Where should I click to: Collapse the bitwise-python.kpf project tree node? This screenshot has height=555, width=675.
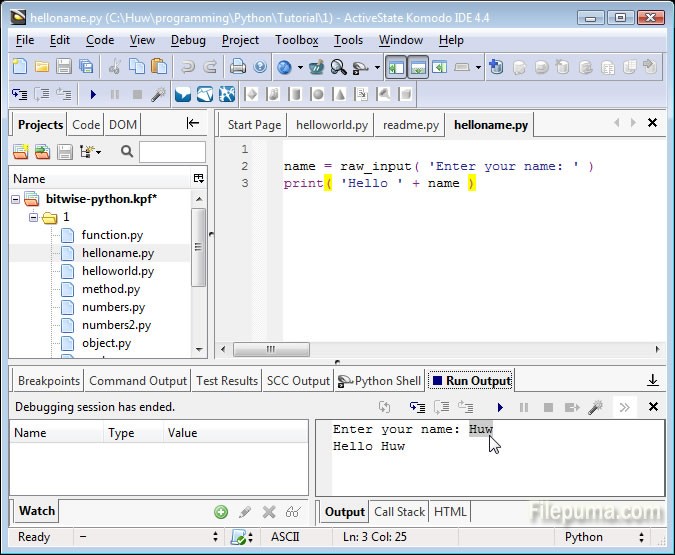tap(17, 199)
